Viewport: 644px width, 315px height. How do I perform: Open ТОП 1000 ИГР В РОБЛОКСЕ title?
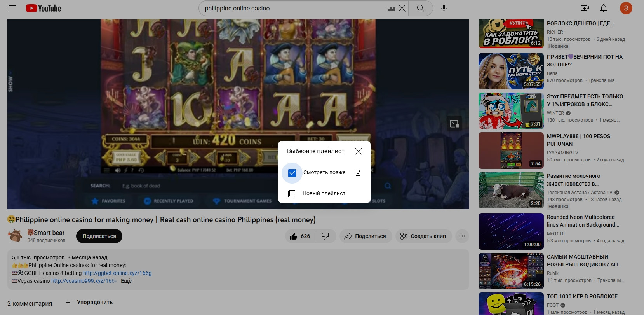click(582, 296)
